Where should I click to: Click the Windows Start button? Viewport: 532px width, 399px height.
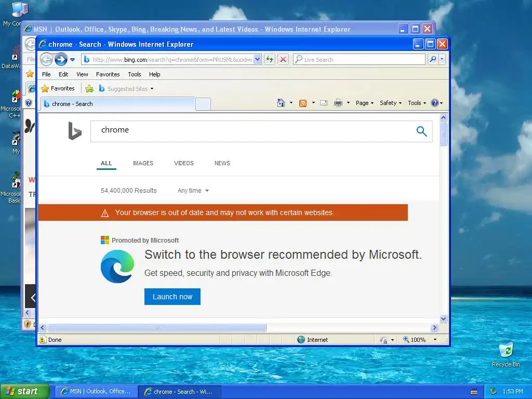[x=25, y=392]
